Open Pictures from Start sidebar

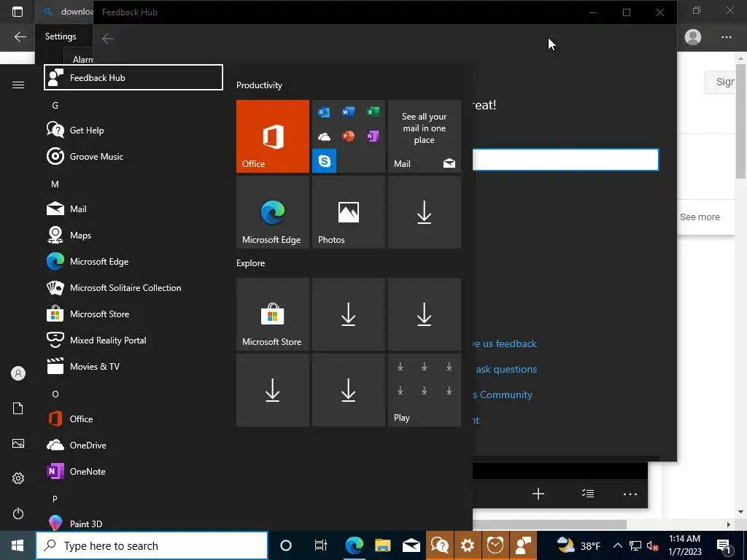[x=18, y=443]
